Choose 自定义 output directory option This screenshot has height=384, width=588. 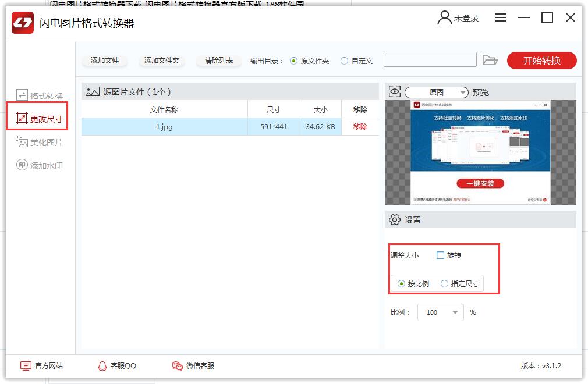[345, 61]
